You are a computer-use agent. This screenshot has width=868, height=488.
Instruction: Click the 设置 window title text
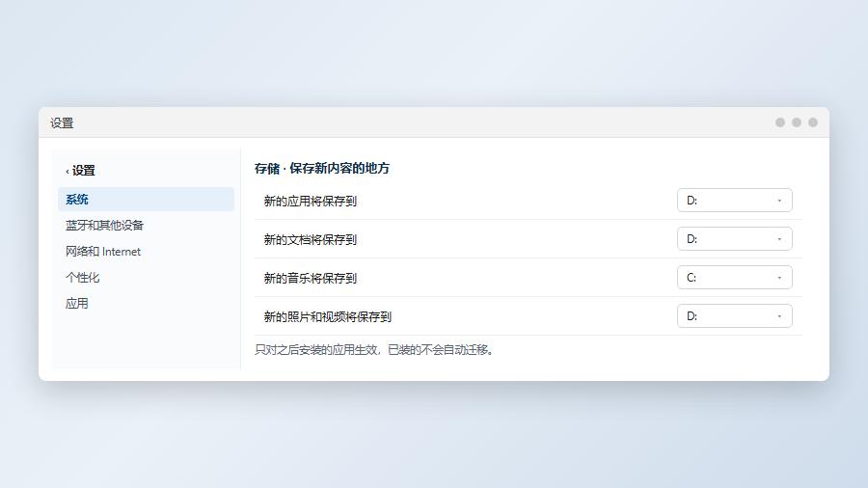click(x=62, y=122)
